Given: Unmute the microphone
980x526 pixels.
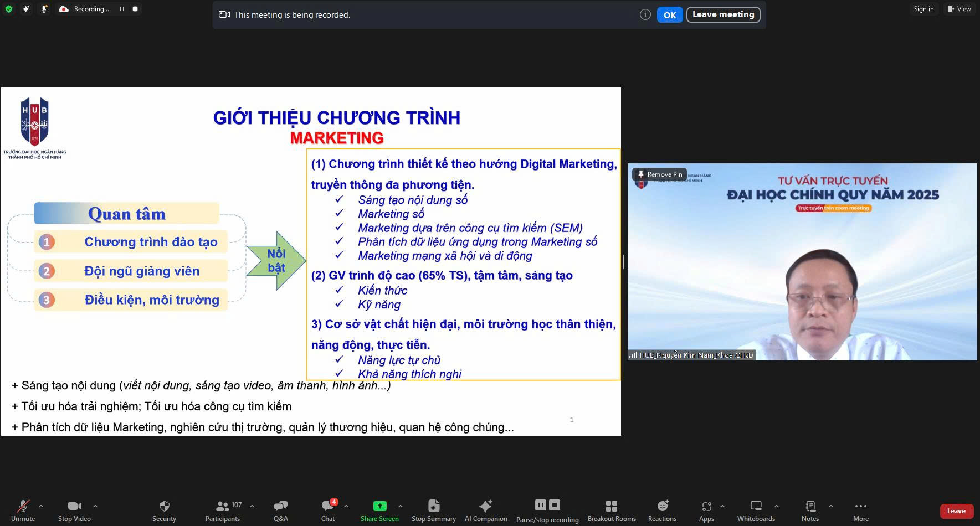Looking at the screenshot, I should [23, 510].
